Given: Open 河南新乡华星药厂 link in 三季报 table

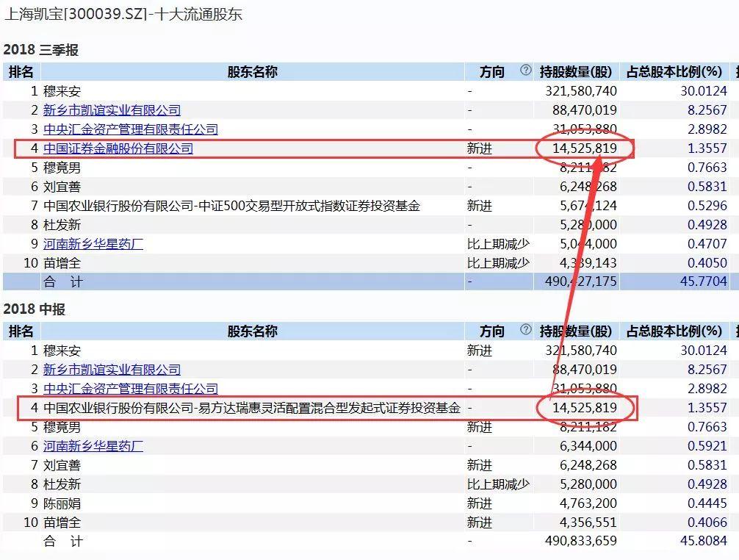Looking at the screenshot, I should pos(93,244).
